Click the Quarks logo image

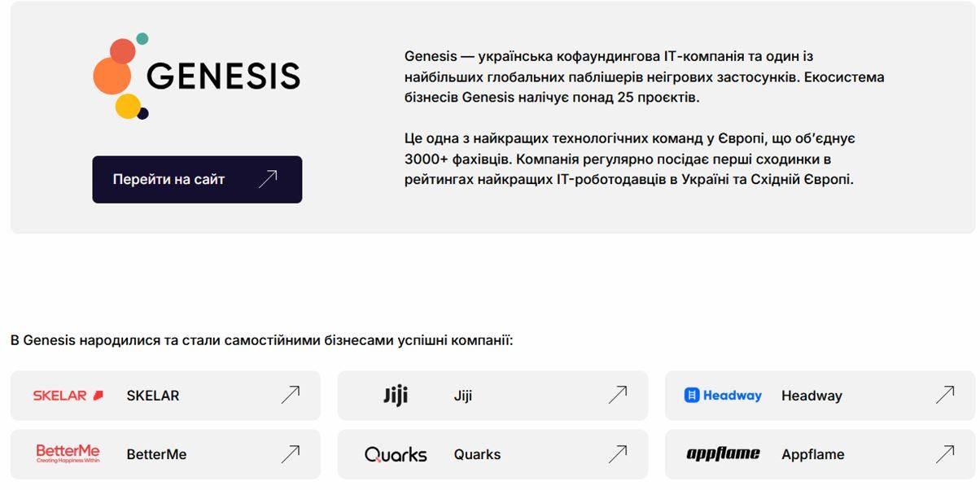click(x=396, y=454)
